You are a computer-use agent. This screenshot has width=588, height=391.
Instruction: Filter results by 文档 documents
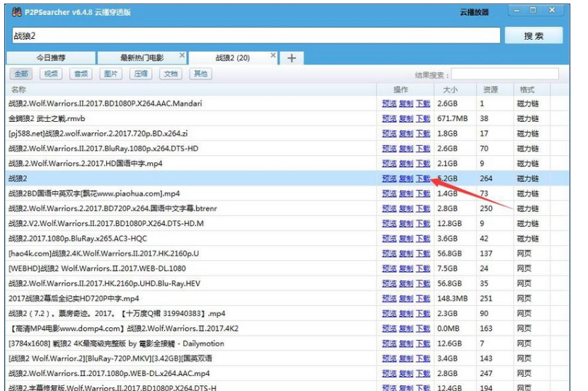171,74
